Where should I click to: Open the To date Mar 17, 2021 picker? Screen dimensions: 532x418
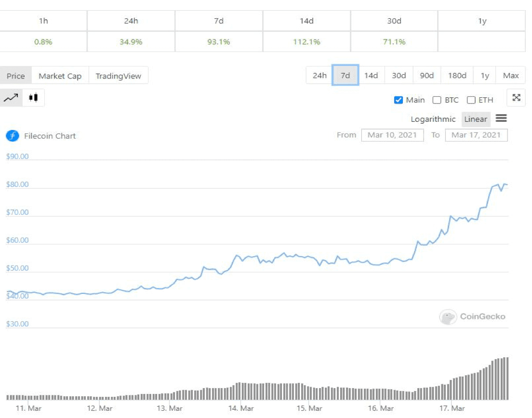(x=476, y=135)
